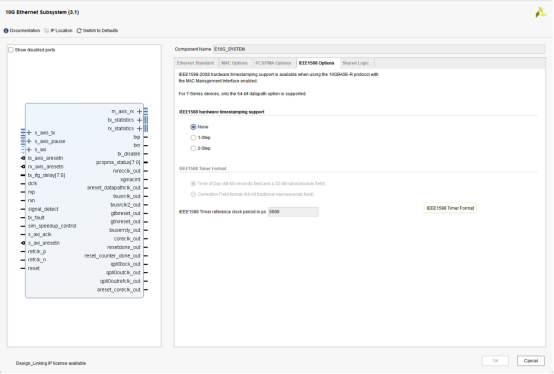Image resolution: width=554 pixels, height=374 pixels.
Task: Select the IEEE1588 Options tab
Action: tap(316, 63)
